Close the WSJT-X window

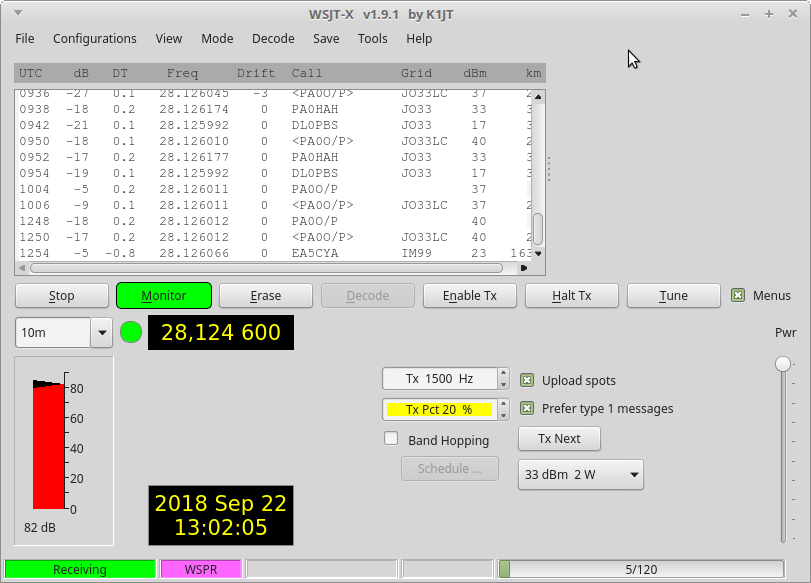click(792, 14)
